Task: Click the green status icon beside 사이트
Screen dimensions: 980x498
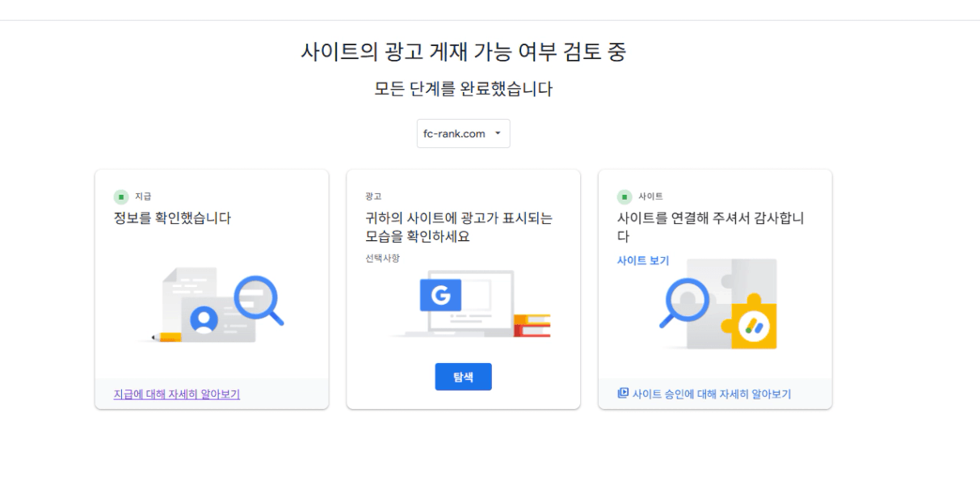Action: pyautogui.click(x=625, y=196)
